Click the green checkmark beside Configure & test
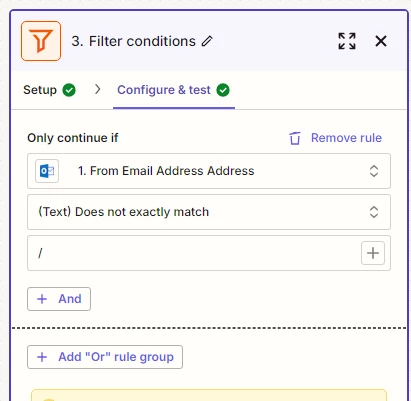This screenshot has height=401, width=411. (223, 90)
